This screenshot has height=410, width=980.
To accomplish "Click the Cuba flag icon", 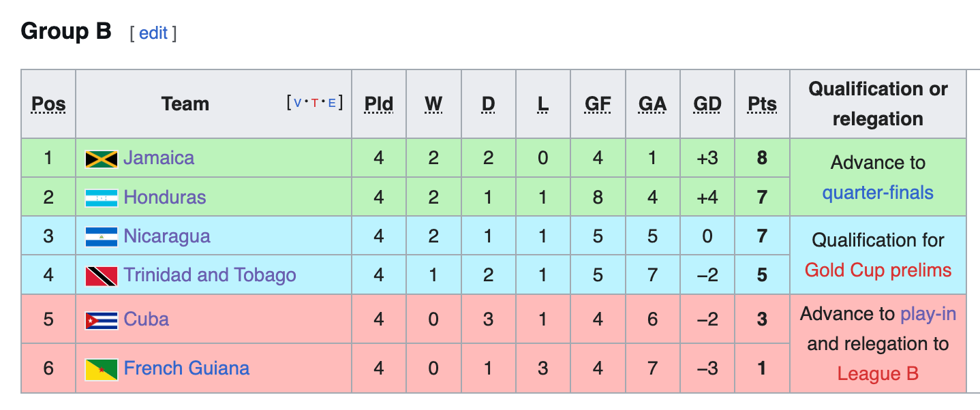I will pos(102,320).
